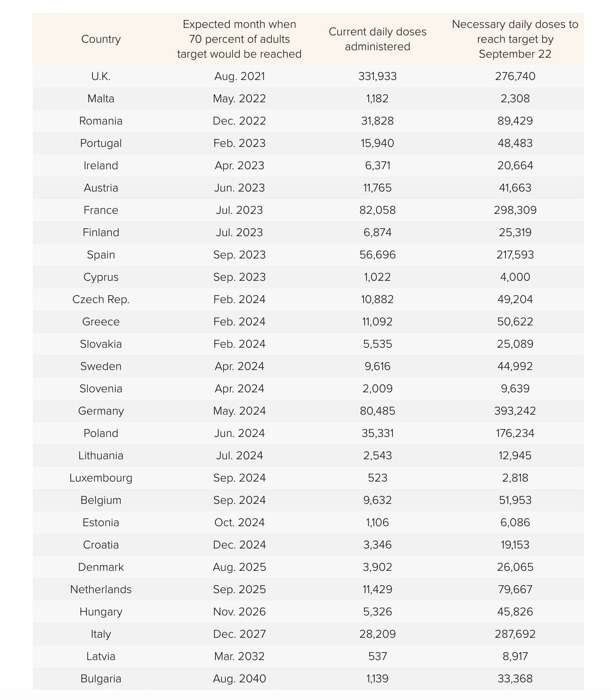
Task: Click the Necessary daily doses column header
Action: 515,39
